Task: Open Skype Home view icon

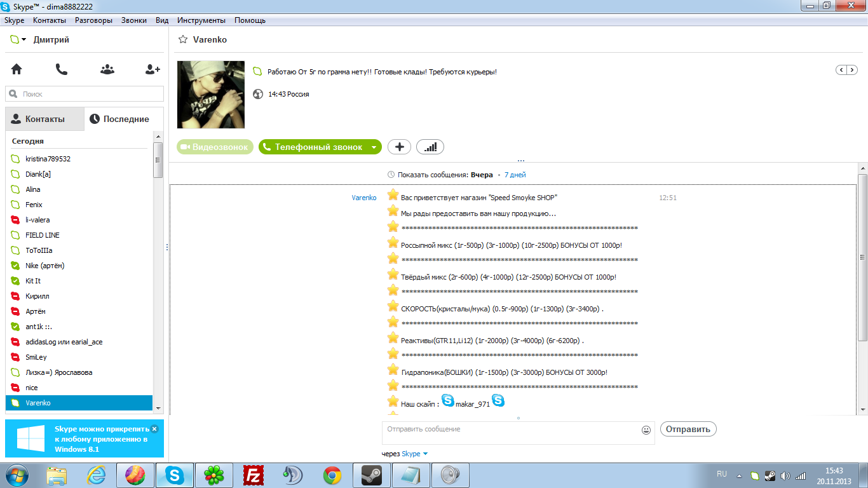Action: 17,70
